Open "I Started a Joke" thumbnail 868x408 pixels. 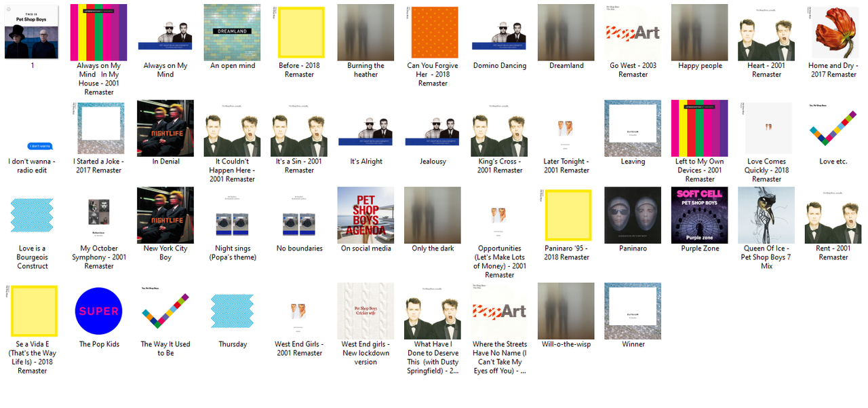99,128
